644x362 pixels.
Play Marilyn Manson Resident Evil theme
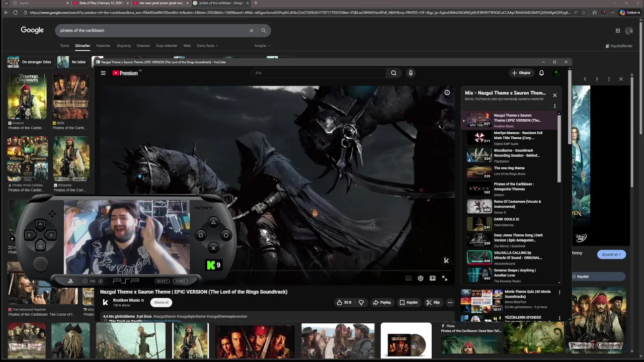(x=509, y=138)
